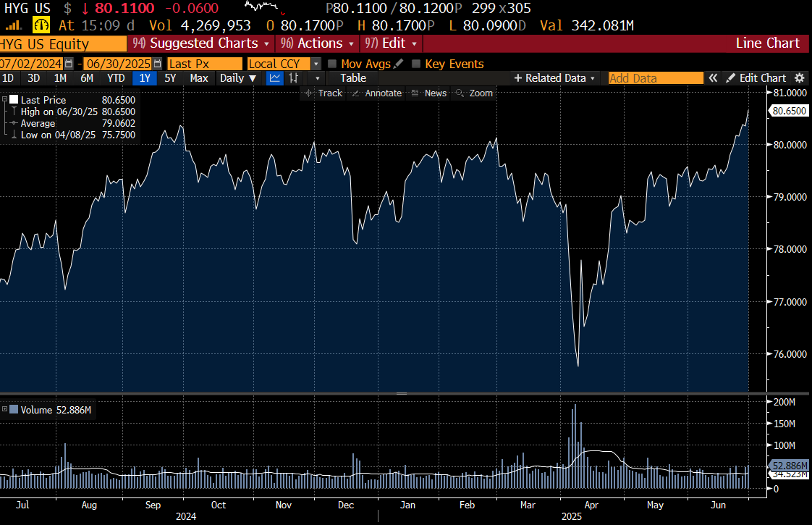
Task: Select the 3D range tab
Action: point(34,78)
